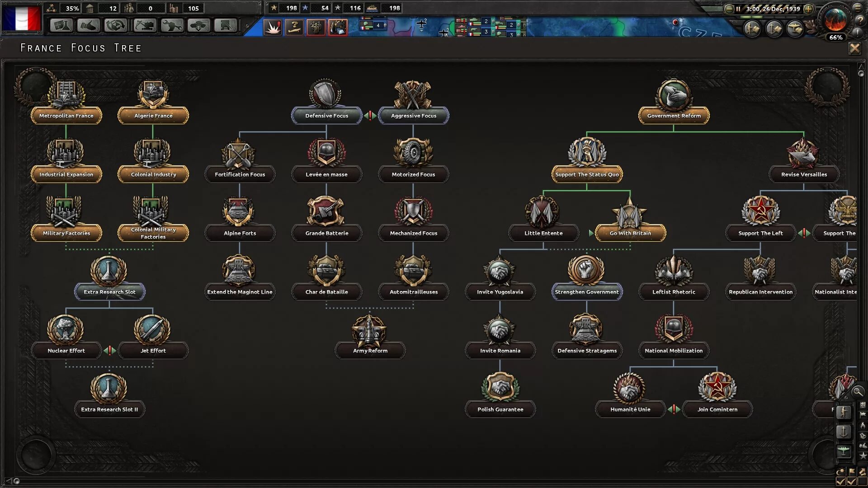Screen dimensions: 868x488
Task: Click the combat explosion alert icon
Action: tap(273, 28)
